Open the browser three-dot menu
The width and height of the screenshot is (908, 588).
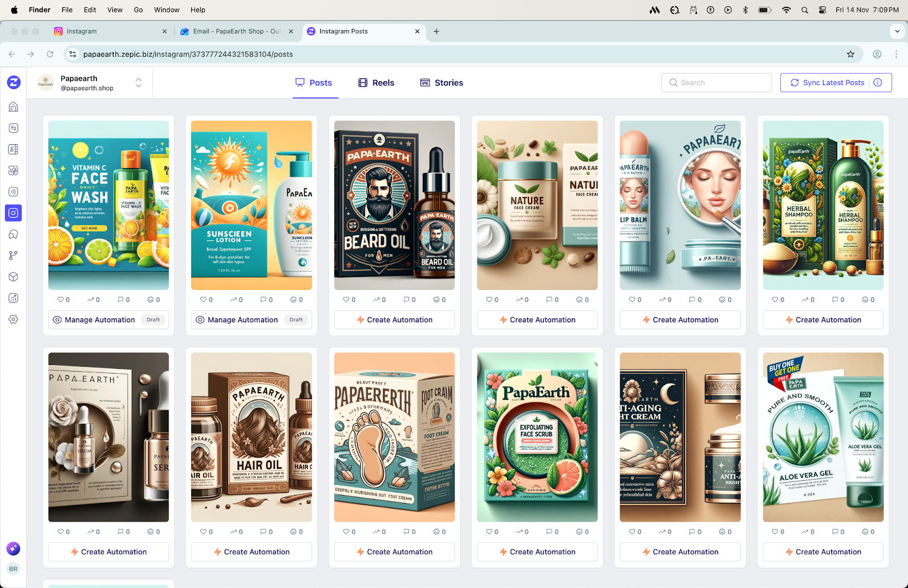tap(897, 54)
